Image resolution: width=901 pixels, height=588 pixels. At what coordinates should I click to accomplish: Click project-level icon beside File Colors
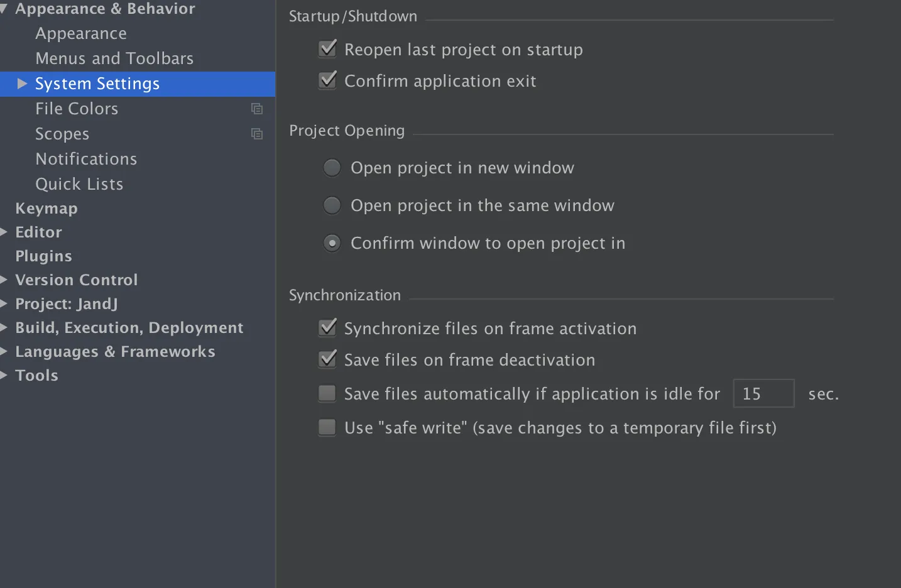pyautogui.click(x=256, y=109)
